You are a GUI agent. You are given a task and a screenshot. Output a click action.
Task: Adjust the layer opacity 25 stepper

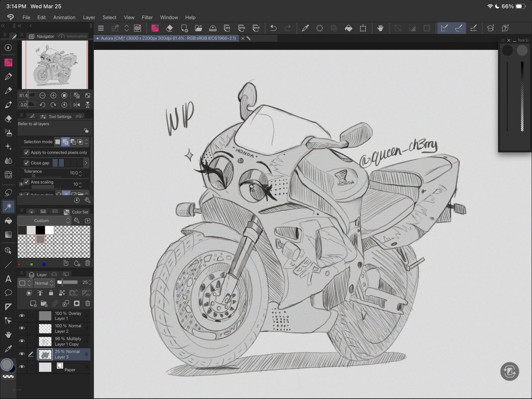90,282
